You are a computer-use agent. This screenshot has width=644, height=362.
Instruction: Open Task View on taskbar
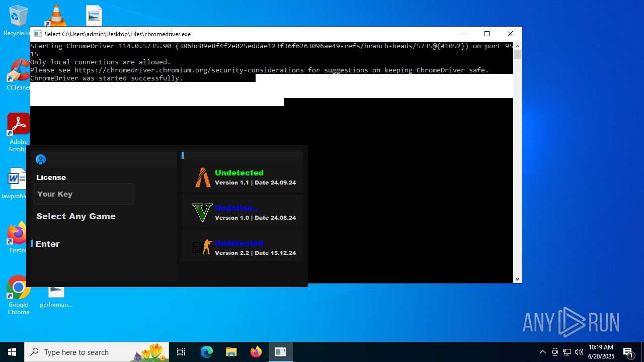click(181, 352)
